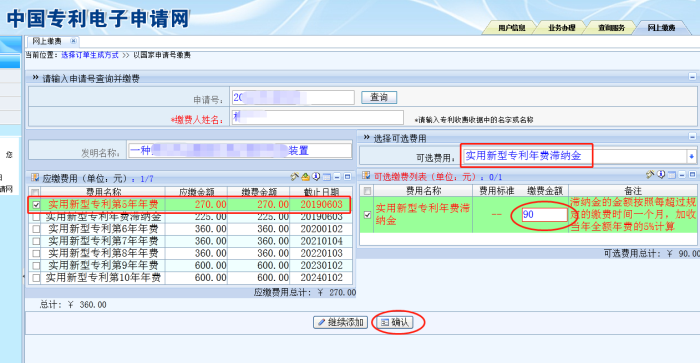
Task: Click 应缴费用总计: ¥ 270.00 text
Action: [305, 292]
